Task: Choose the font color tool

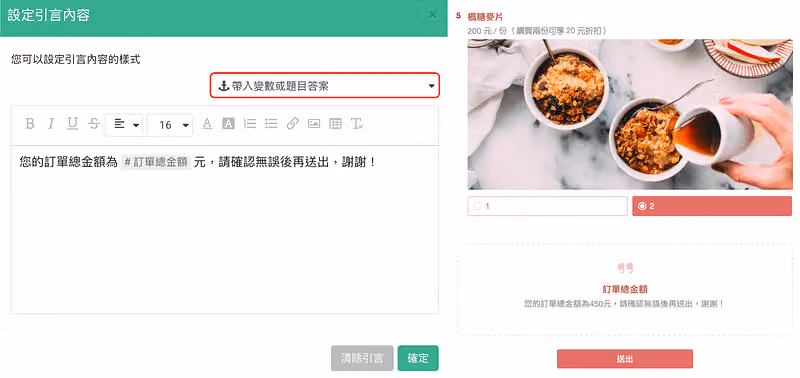Action: click(x=207, y=124)
